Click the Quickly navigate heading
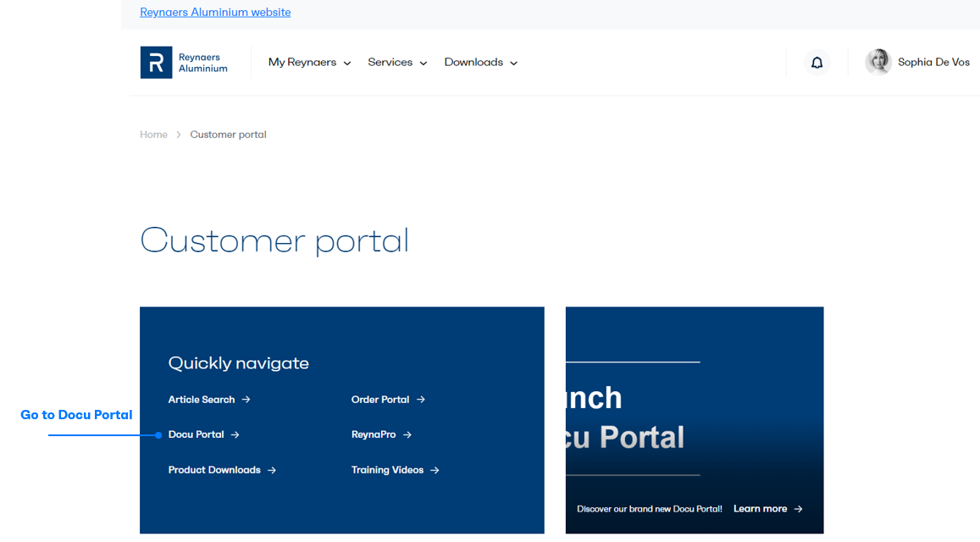 [238, 363]
